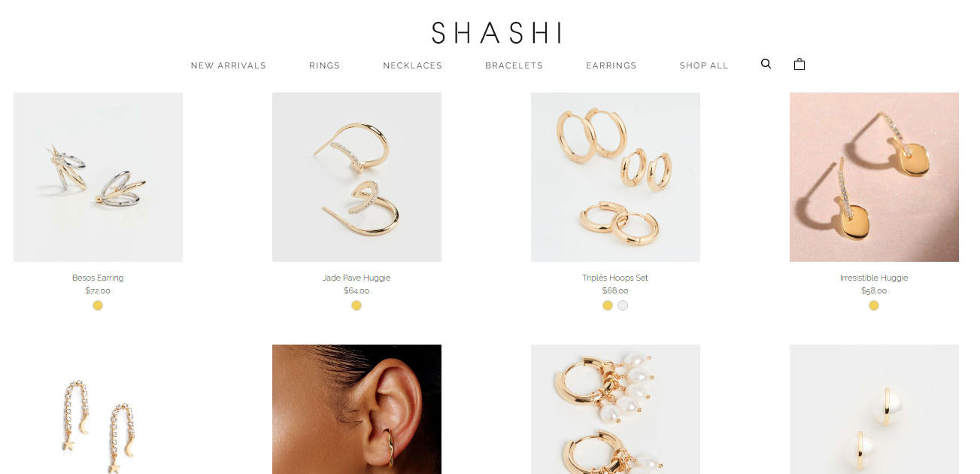Image resolution: width=980 pixels, height=474 pixels.
Task: View the pearl charm hoops image
Action: 615,409
